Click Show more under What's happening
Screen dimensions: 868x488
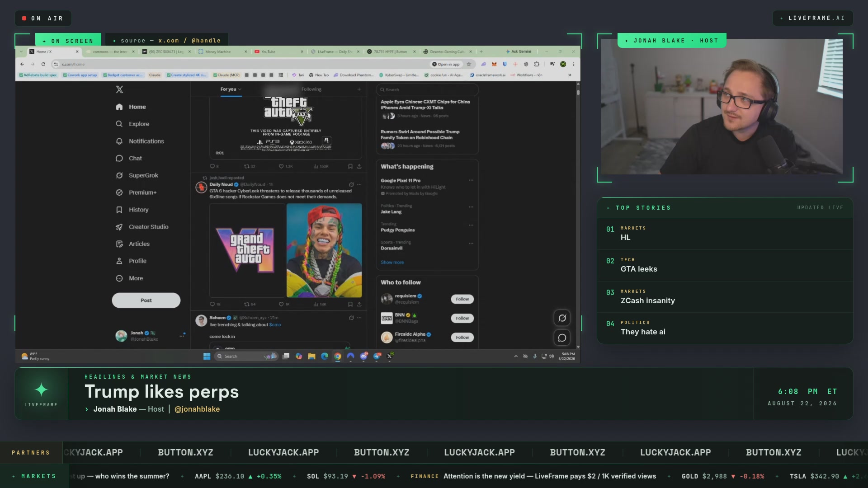(x=392, y=263)
